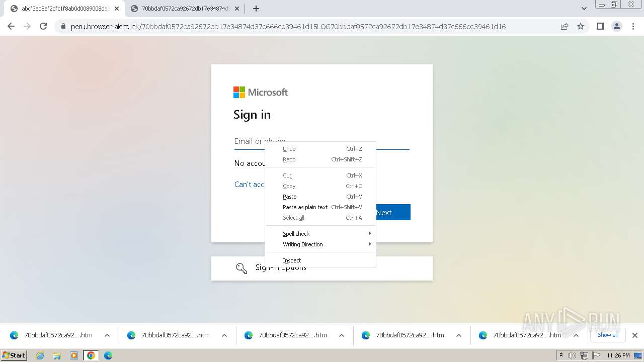This screenshot has width=644, height=362.
Task: Click the Microsoft logo
Action: click(x=261, y=93)
